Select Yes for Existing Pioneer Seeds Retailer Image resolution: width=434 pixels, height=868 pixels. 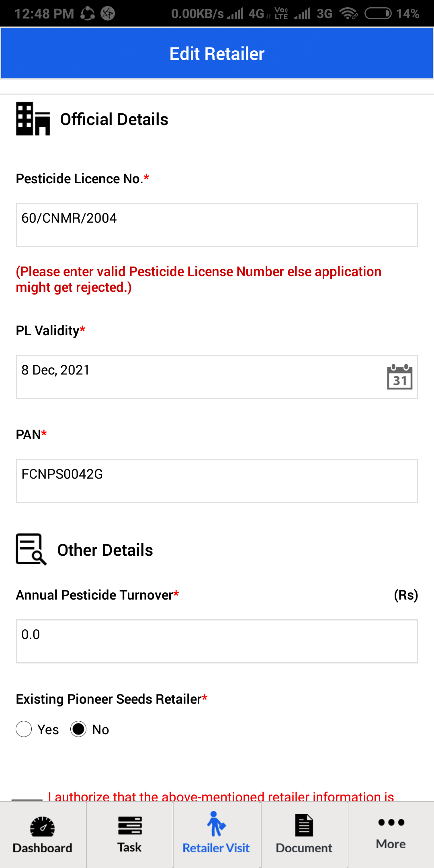tap(24, 729)
